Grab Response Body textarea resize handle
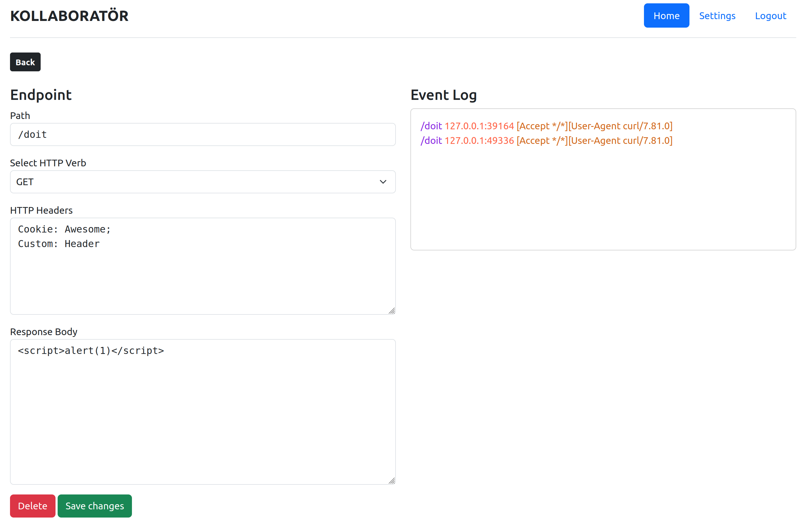 (392, 481)
